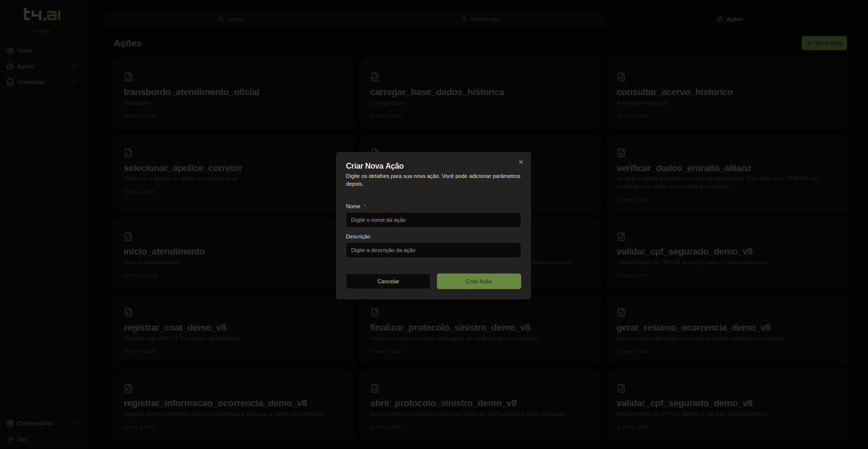Switch to the Agents top tab
The height and width of the screenshot is (449, 868).
pyautogui.click(x=231, y=19)
